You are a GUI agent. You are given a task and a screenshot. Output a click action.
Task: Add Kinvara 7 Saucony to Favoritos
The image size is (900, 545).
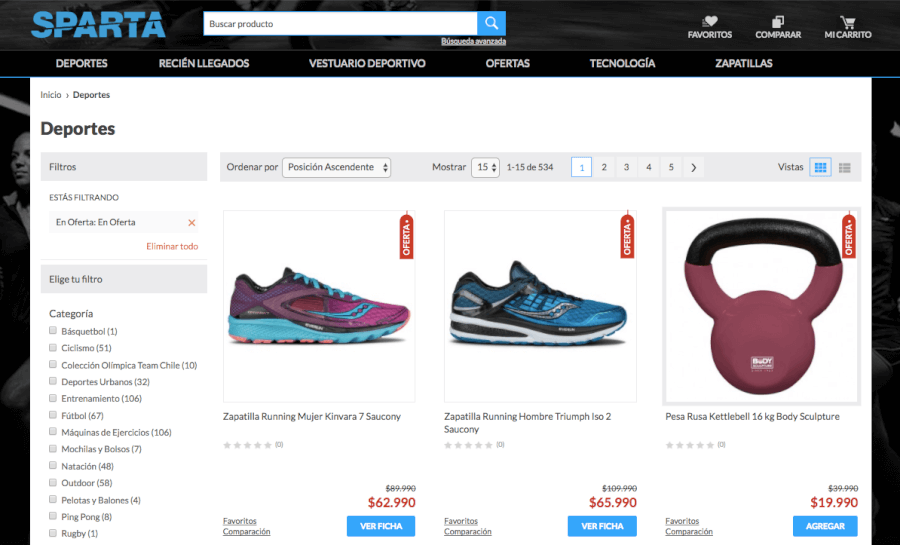240,521
